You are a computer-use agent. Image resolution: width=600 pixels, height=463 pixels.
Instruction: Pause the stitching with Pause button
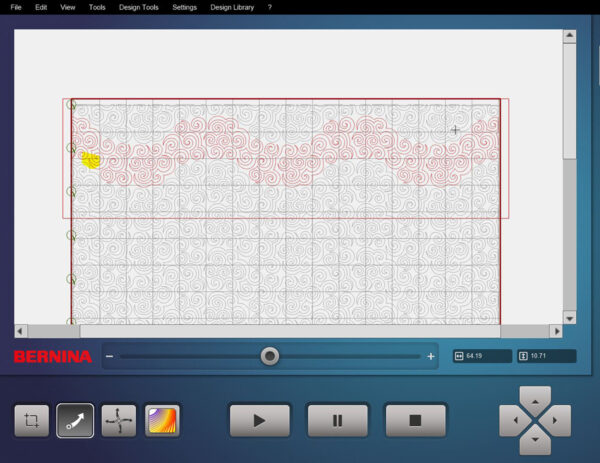(x=338, y=421)
